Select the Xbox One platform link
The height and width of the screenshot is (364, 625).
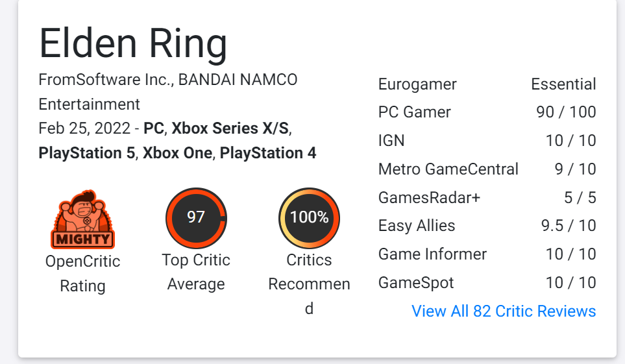point(177,153)
